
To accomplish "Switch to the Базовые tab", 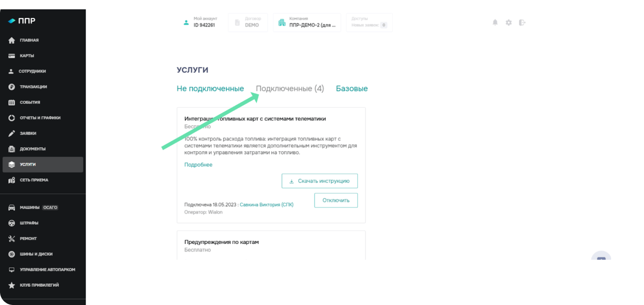I will click(x=352, y=88).
